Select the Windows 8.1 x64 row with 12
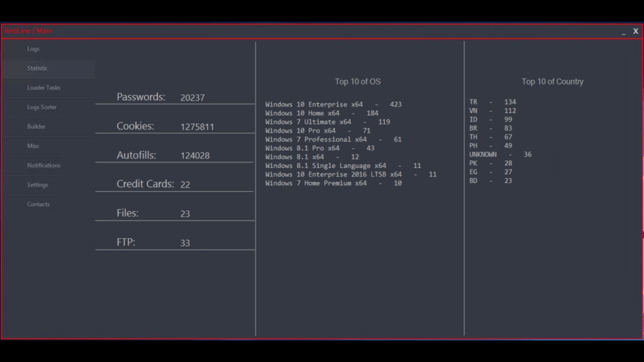 pyautogui.click(x=312, y=157)
